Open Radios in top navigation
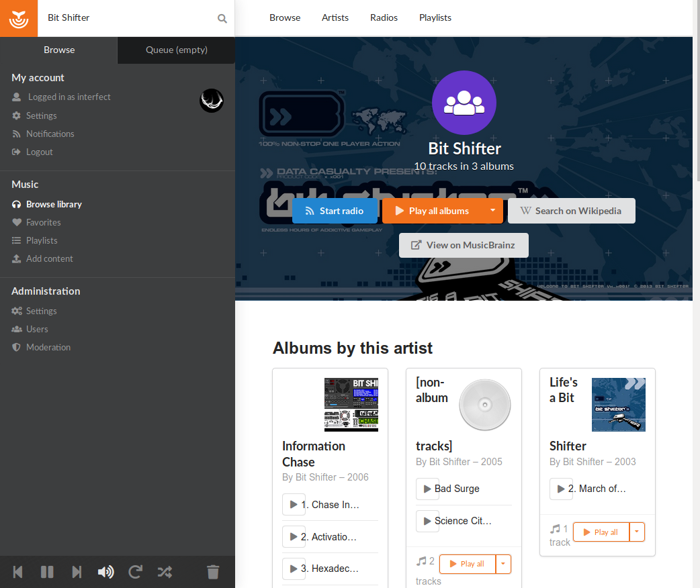This screenshot has width=700, height=588. [384, 18]
